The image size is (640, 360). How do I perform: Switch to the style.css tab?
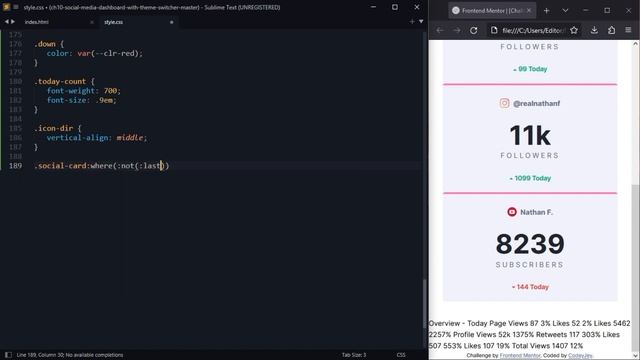[113, 22]
